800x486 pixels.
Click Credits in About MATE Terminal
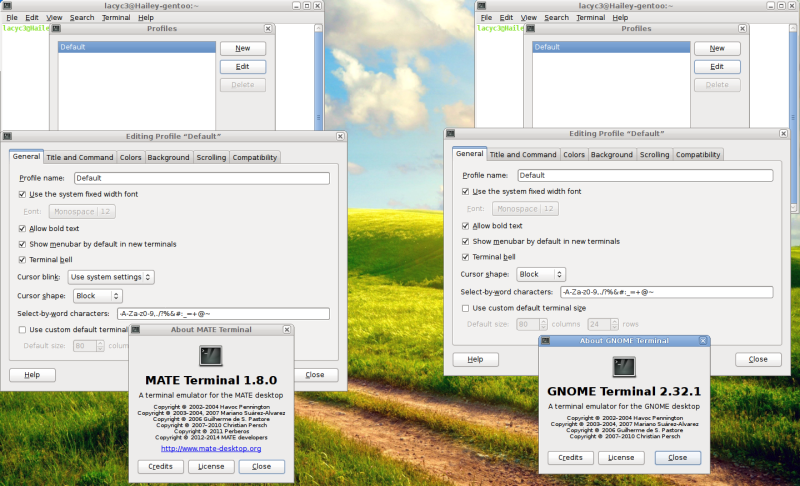160,467
